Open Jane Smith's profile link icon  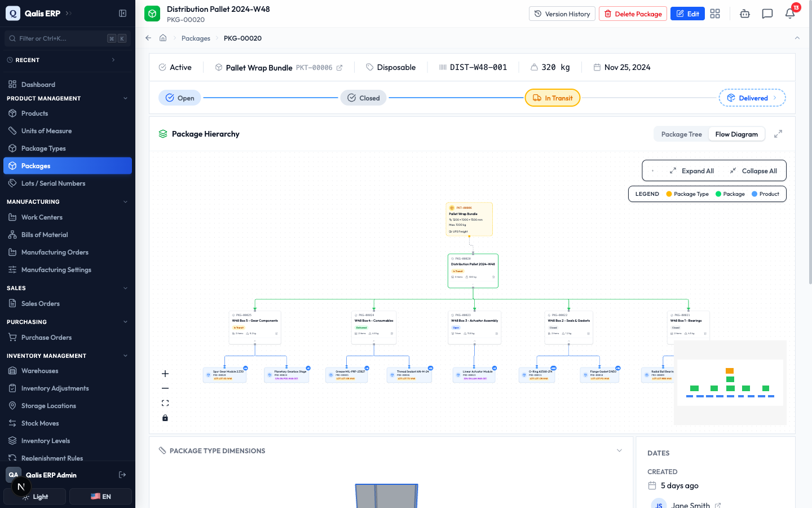718,505
